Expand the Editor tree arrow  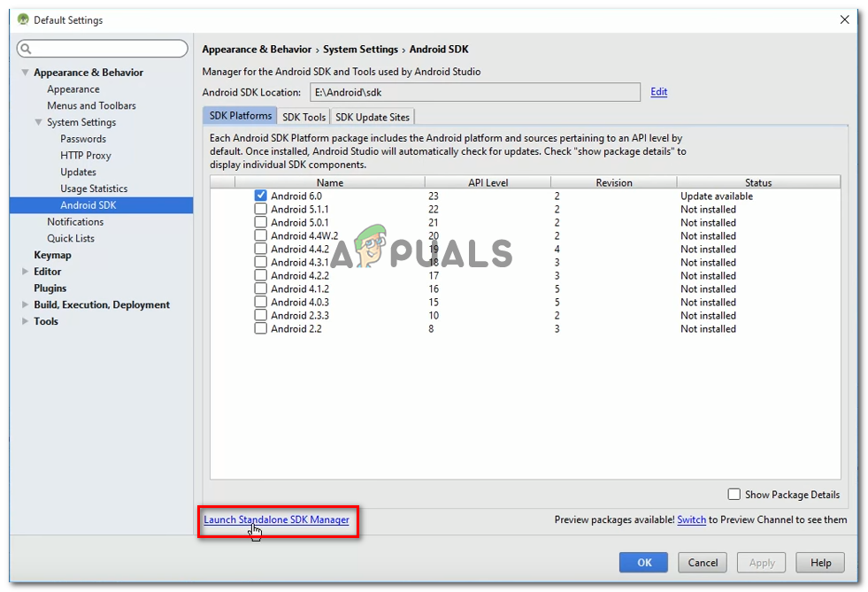[25, 272]
